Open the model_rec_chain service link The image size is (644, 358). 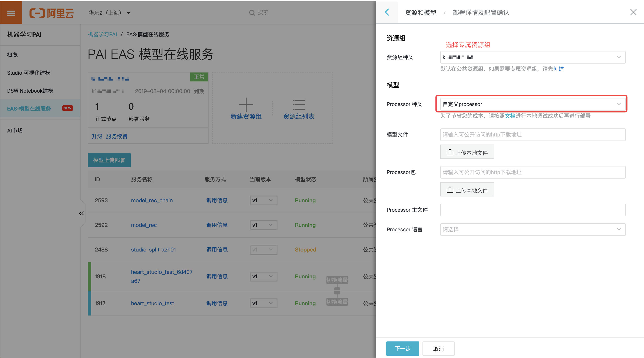[152, 200]
